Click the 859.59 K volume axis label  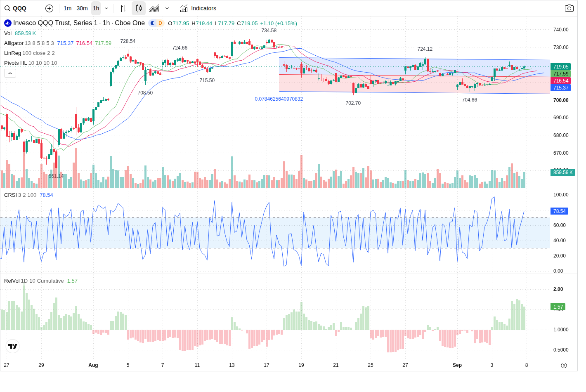click(x=563, y=172)
